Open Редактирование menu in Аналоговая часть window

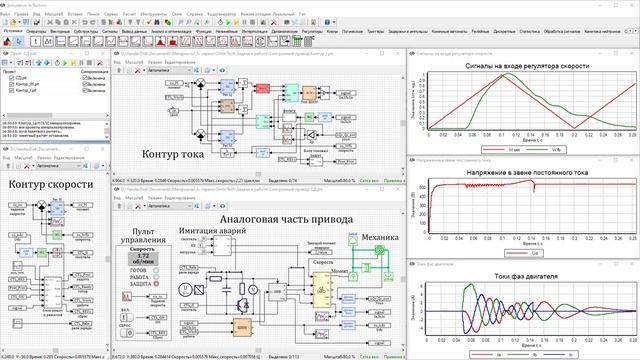(180, 198)
